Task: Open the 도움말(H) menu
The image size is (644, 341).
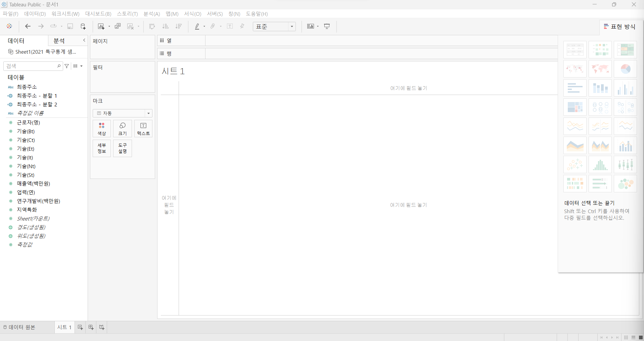Action: [x=257, y=14]
